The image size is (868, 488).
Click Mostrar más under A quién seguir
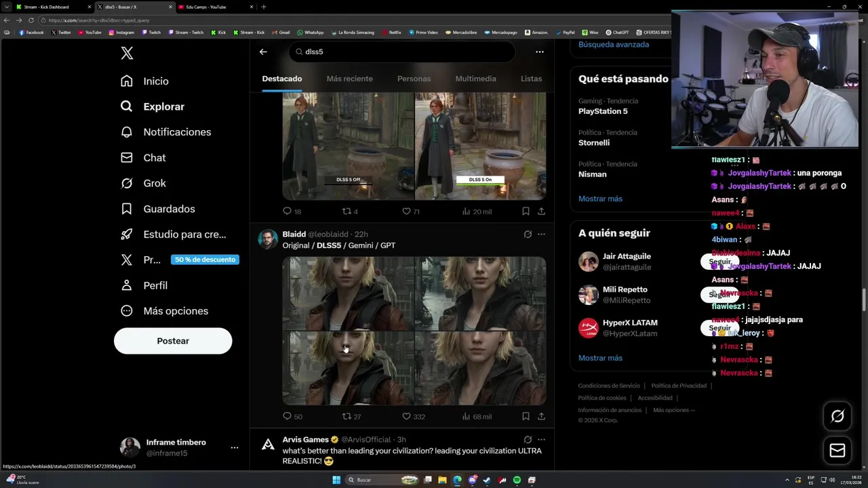(600, 358)
